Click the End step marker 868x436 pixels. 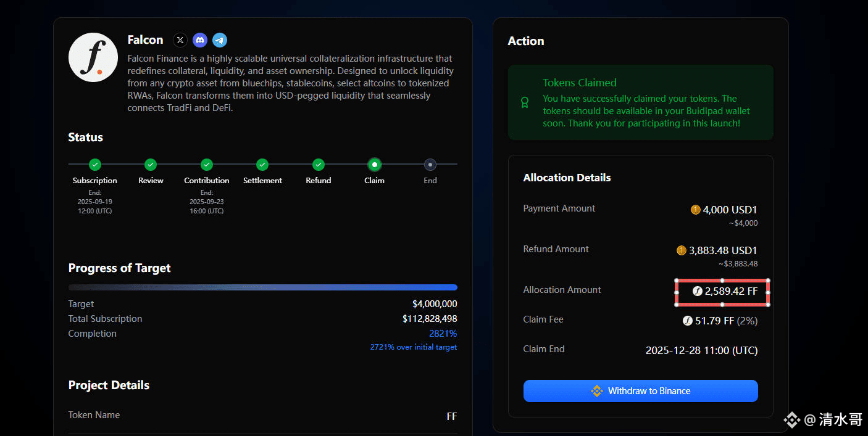pyautogui.click(x=430, y=165)
